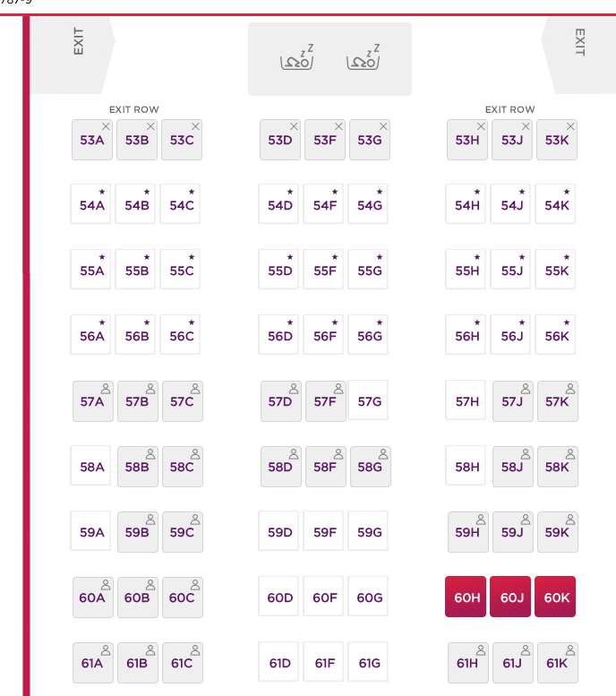Click the right bassinet icon

pyautogui.click(x=363, y=57)
